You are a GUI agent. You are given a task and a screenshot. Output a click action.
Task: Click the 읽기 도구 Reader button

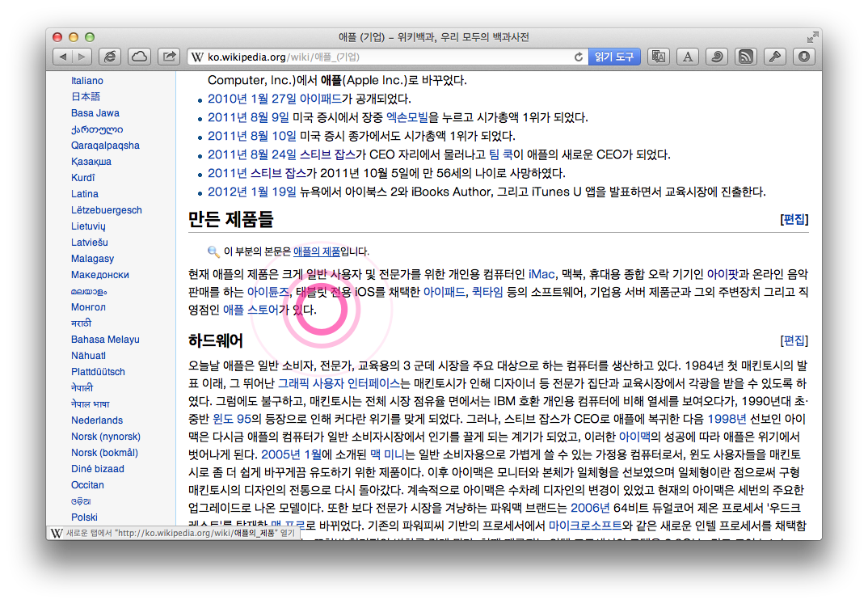coord(614,57)
